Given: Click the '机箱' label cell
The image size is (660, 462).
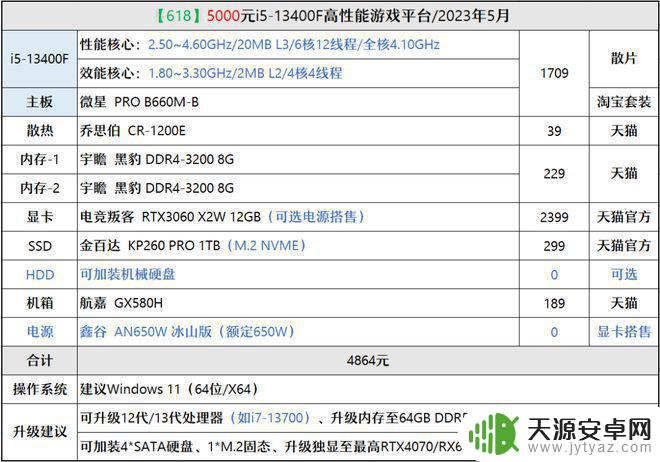Looking at the screenshot, I should coord(40,303).
